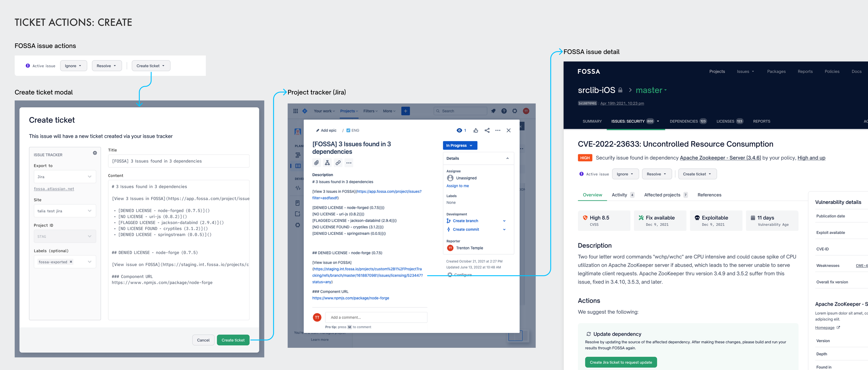Click the Jira sidebar project settings gear
This screenshot has width=868, height=370.
298,225
